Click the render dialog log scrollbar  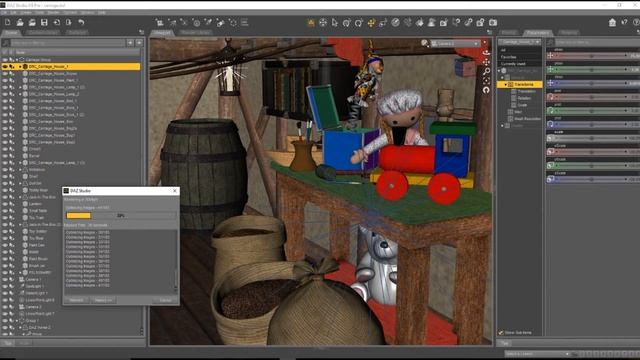[176, 260]
